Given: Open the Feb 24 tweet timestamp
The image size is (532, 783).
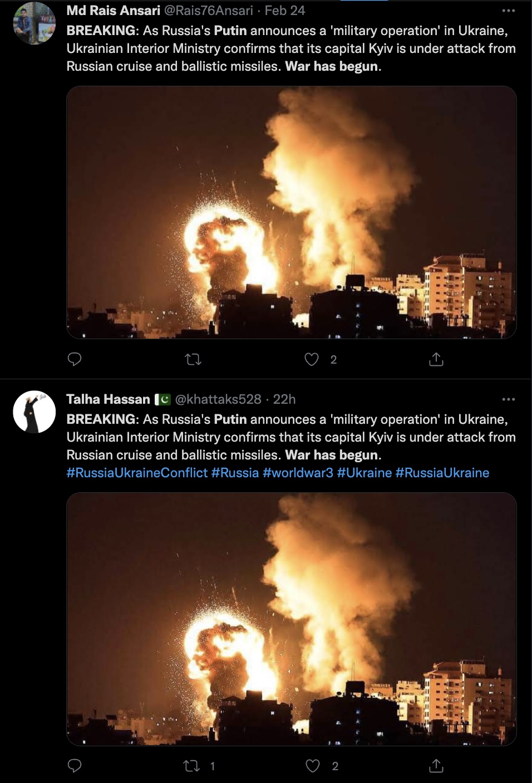Looking at the screenshot, I should click(285, 11).
